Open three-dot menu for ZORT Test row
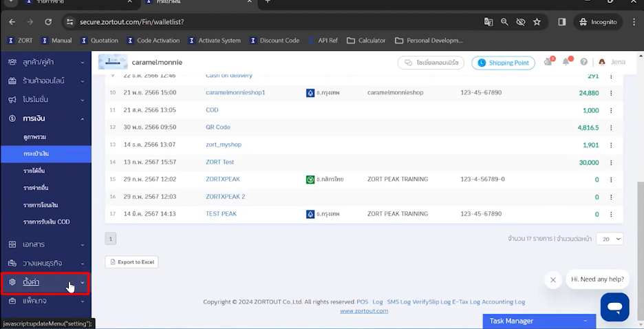The height and width of the screenshot is (329, 644). point(611,162)
